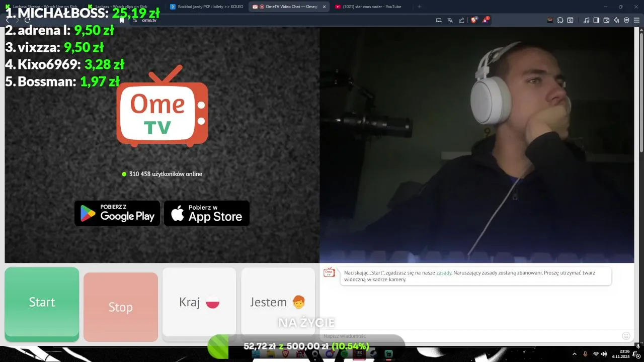This screenshot has width=644, height=362.
Task: Click the cast screen icon in address bar
Action: coord(439,20)
